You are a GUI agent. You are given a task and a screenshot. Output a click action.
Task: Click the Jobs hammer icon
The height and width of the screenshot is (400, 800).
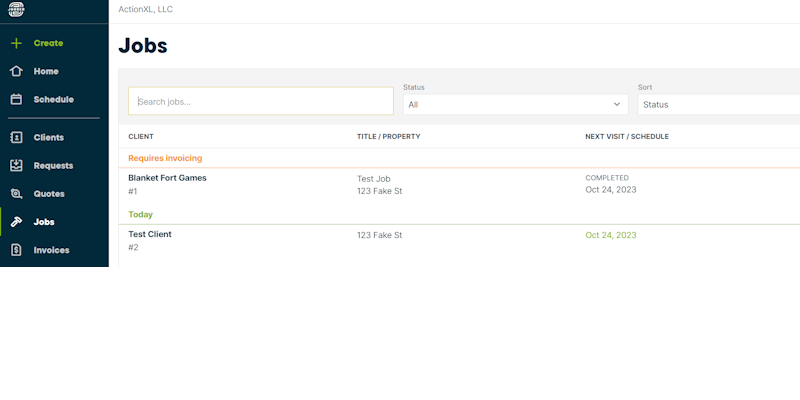pyautogui.click(x=16, y=222)
